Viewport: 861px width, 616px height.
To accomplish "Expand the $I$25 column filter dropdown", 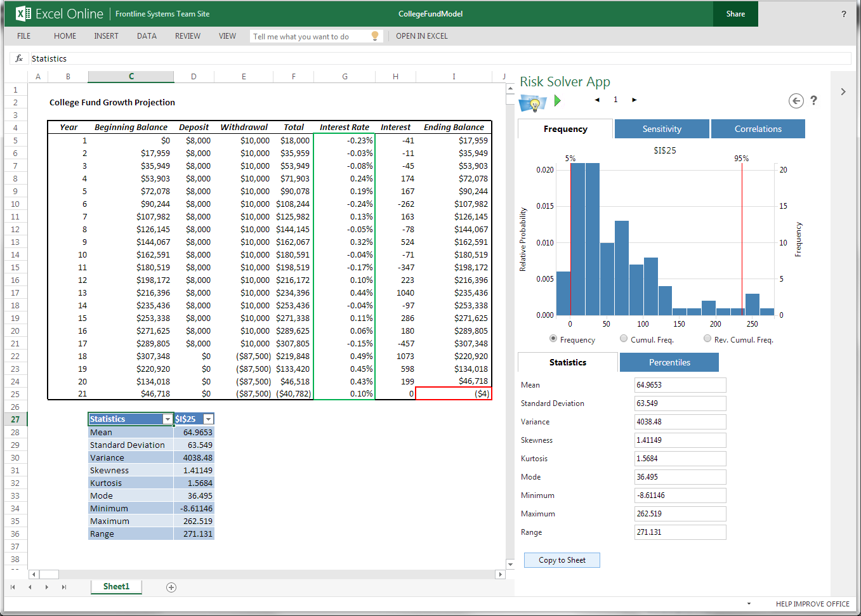I will (208, 419).
